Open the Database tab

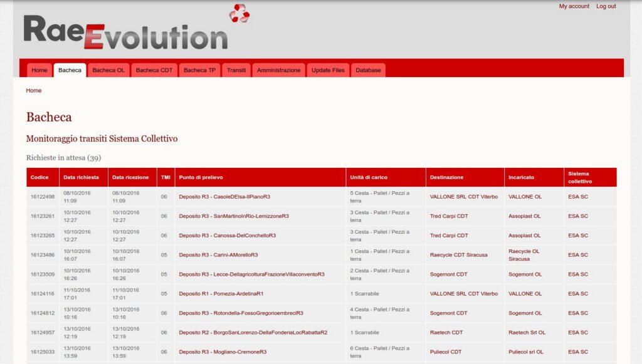[368, 70]
